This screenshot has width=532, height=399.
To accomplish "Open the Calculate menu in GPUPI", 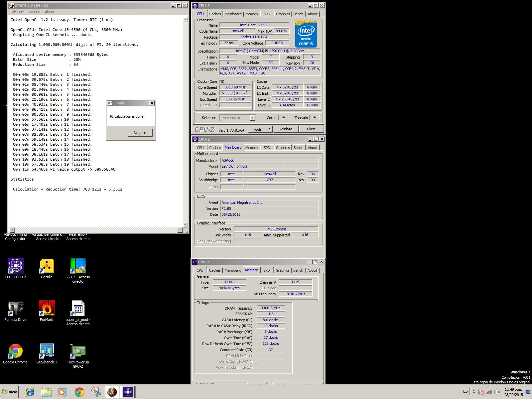I will tap(17, 12).
